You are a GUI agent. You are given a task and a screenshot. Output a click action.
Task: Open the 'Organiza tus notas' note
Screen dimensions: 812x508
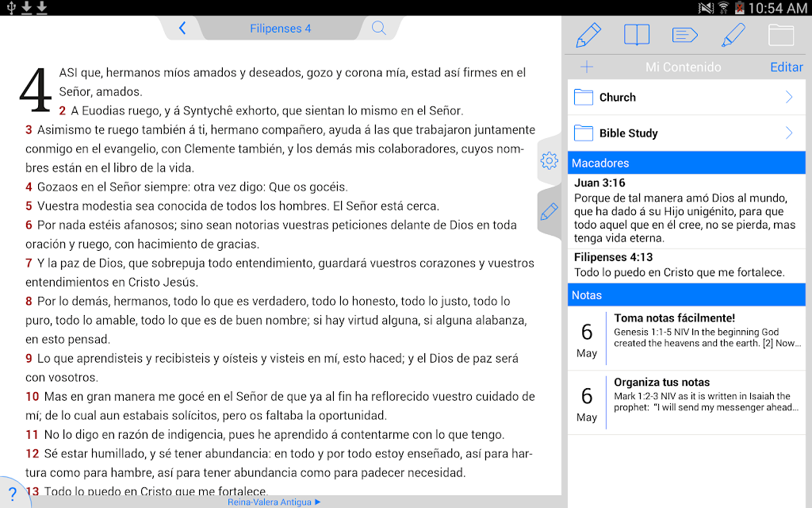(686, 402)
